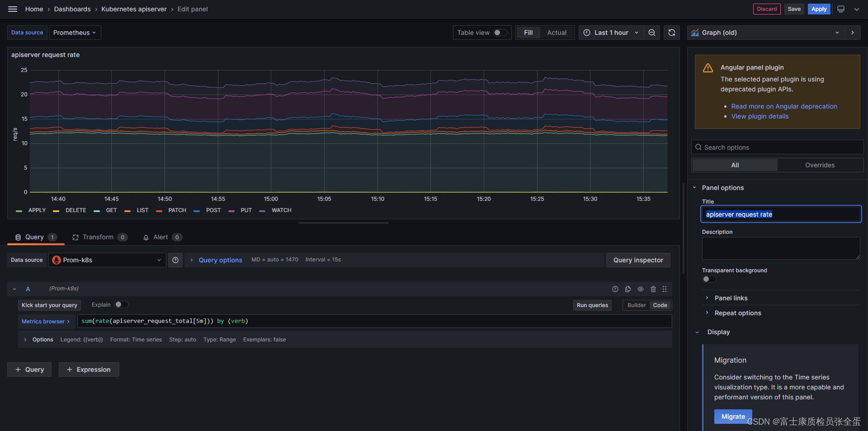Open data source help icon next to Prom-k8s
The width and height of the screenshot is (868, 431).
[x=175, y=260]
